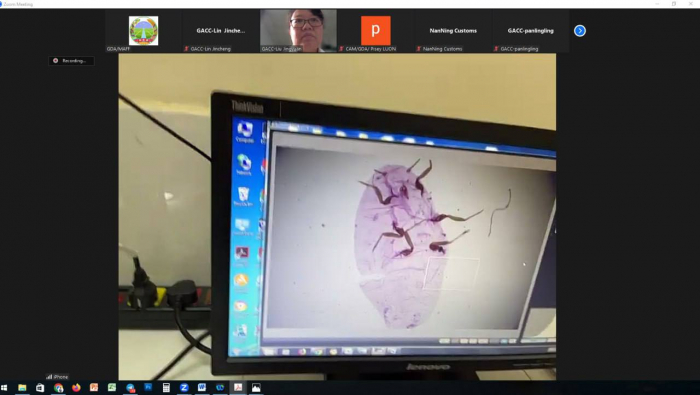Viewport: 700px width, 395px height.
Task: Select the GACC-Lin Jincheng participant tile
Action: 221,31
